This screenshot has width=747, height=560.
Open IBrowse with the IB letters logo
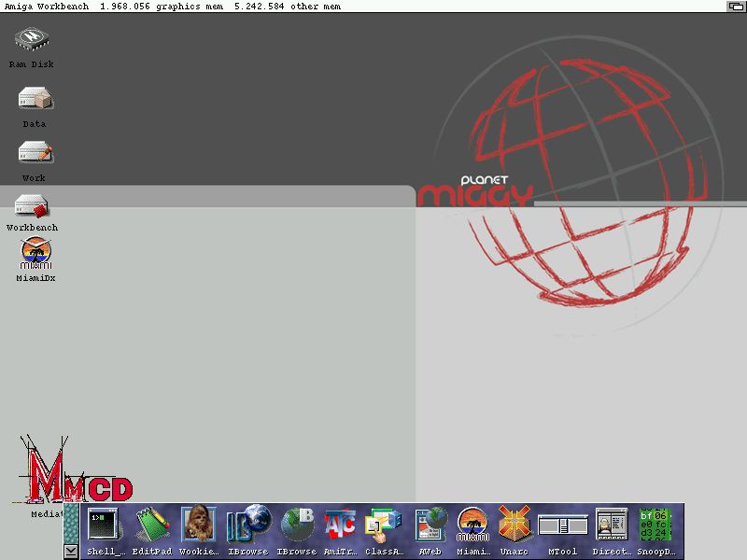pyautogui.click(x=248, y=524)
